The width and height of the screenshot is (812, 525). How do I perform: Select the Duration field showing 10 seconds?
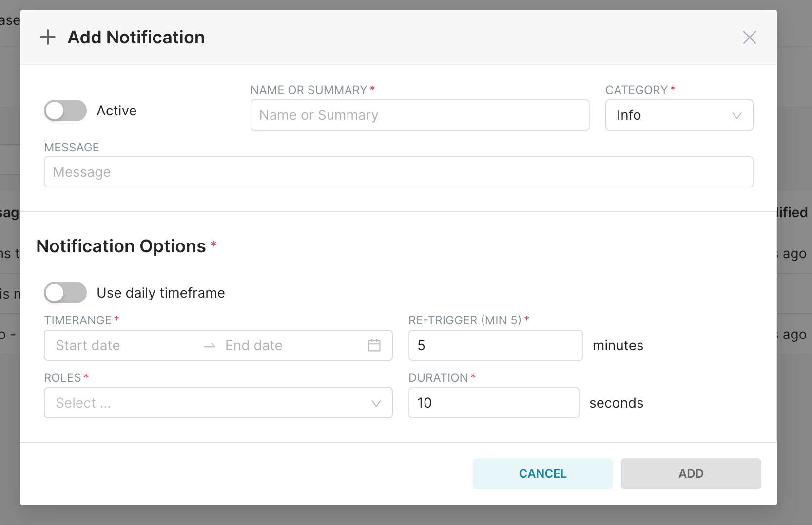point(493,403)
